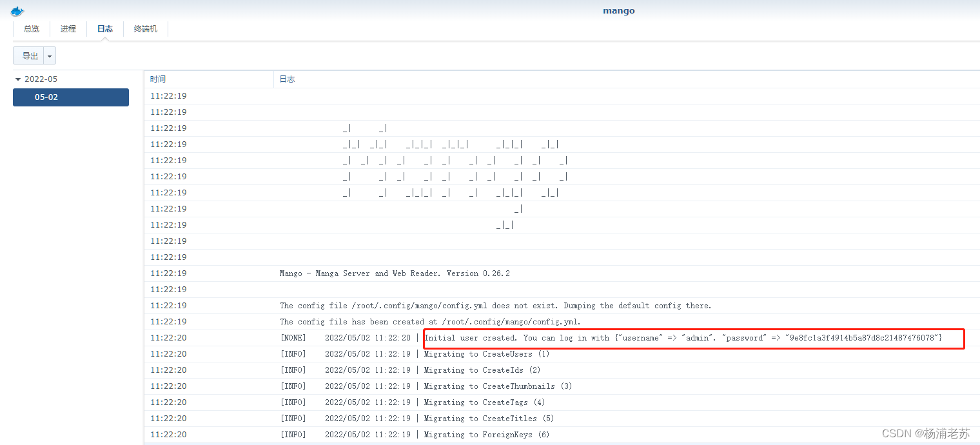
Task: Click the Docker whale icon
Action: [17, 11]
